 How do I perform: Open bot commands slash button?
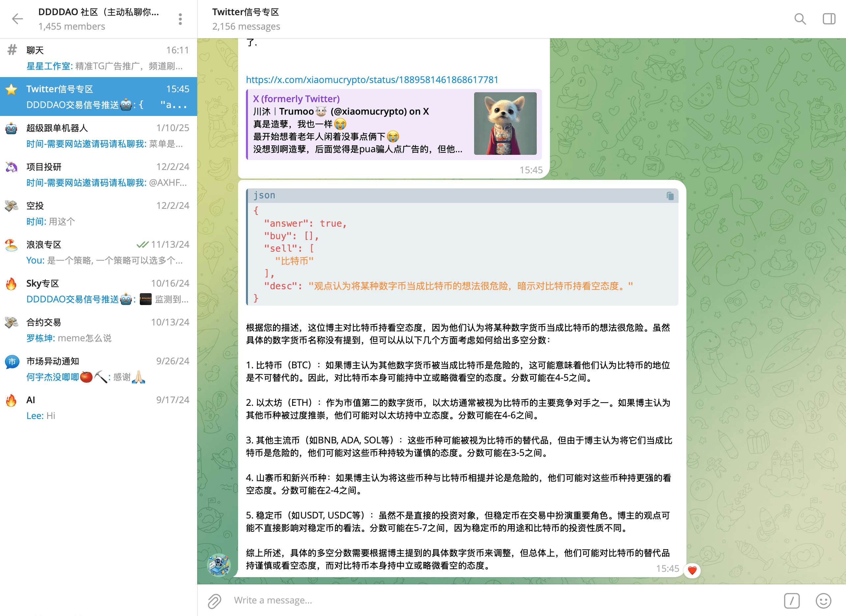(792, 601)
